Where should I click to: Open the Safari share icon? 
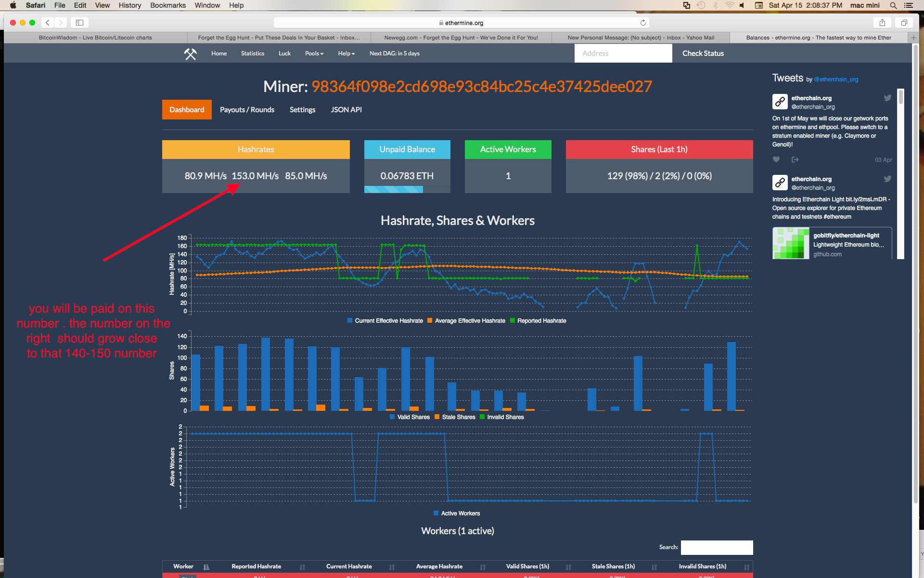[882, 23]
